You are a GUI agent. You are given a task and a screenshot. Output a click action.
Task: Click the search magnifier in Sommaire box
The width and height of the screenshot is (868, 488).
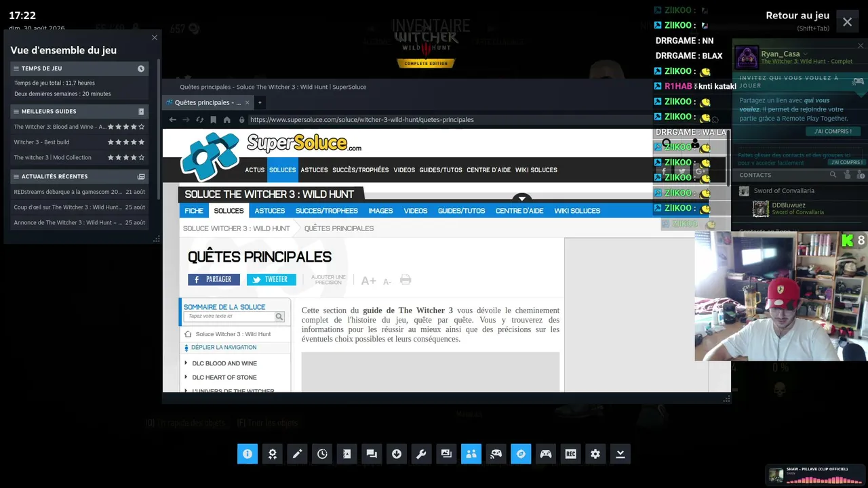(279, 317)
